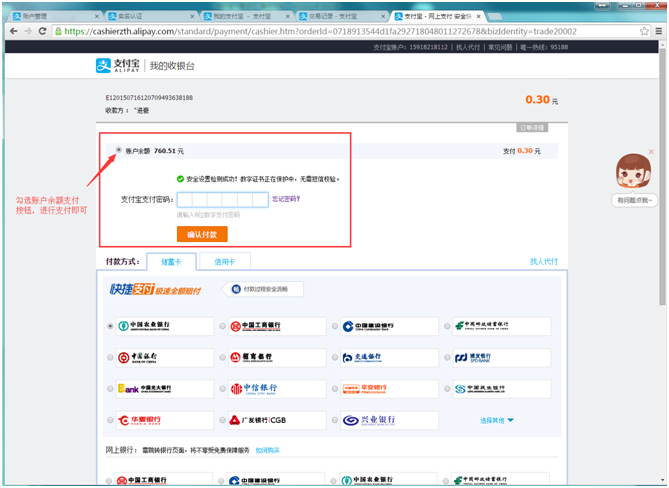Select the 浦发银行 SPD radio button
Image resolution: width=669 pixels, height=488 pixels.
click(447, 357)
